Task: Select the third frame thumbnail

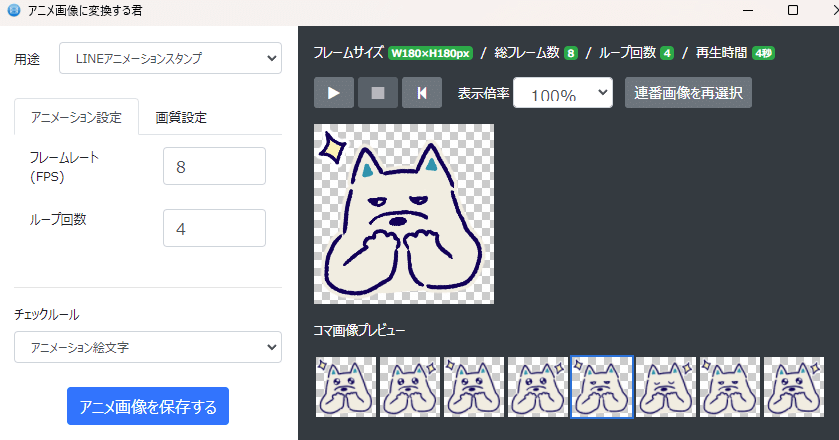Action: coord(474,386)
